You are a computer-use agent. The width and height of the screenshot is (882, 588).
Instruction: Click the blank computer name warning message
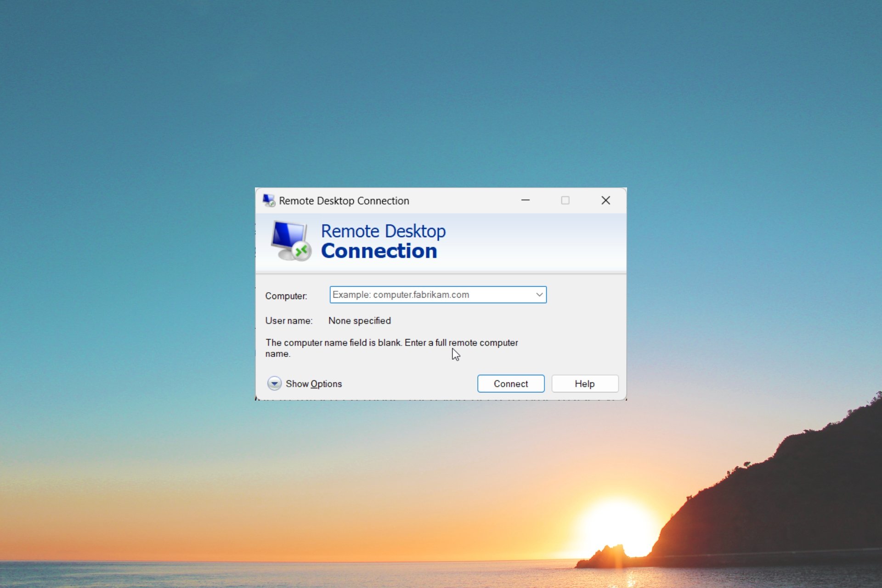392,348
